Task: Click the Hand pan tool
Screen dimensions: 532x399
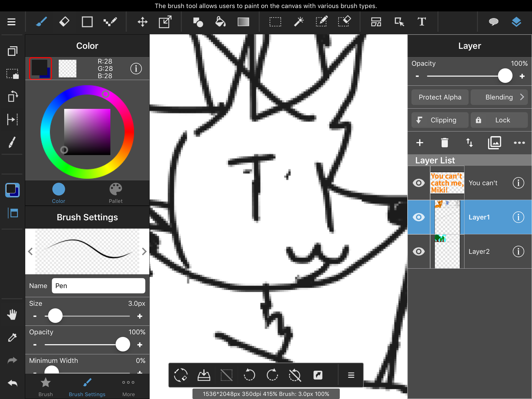Action: click(x=12, y=314)
